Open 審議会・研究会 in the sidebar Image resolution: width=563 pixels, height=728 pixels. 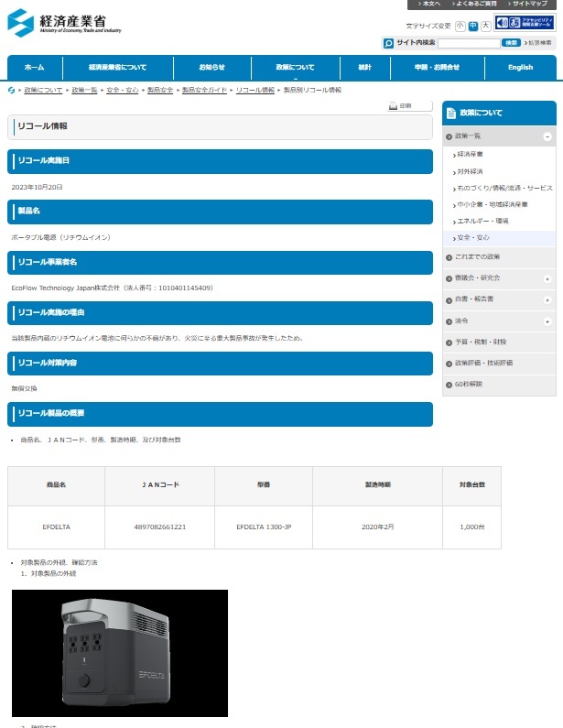pyautogui.click(x=477, y=277)
